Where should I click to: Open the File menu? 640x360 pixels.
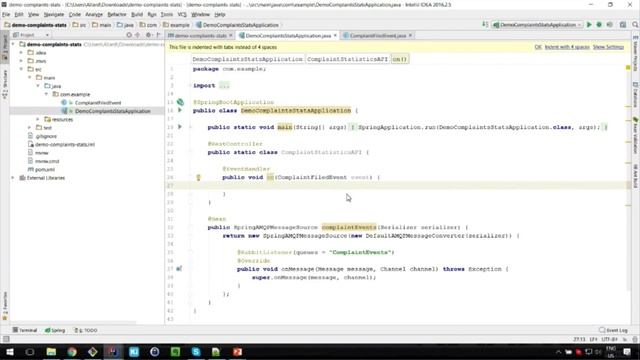click(x=6, y=14)
